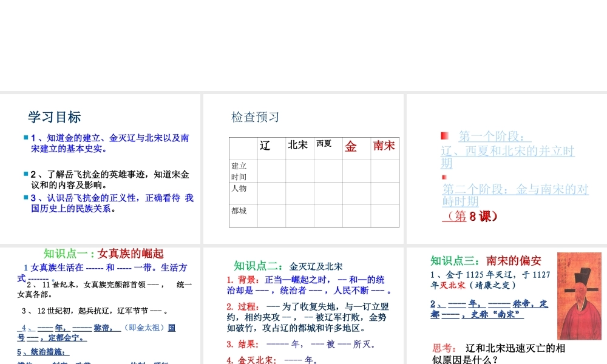Select the 北宋 column header in table
Image resolution: width=607 pixels, height=364 pixels.
click(299, 148)
